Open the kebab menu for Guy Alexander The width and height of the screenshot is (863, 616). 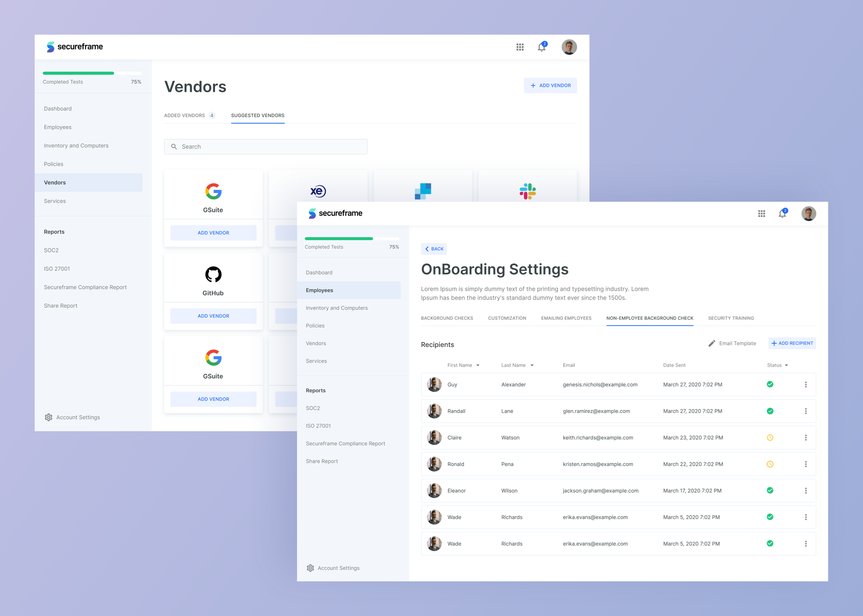pyautogui.click(x=806, y=385)
